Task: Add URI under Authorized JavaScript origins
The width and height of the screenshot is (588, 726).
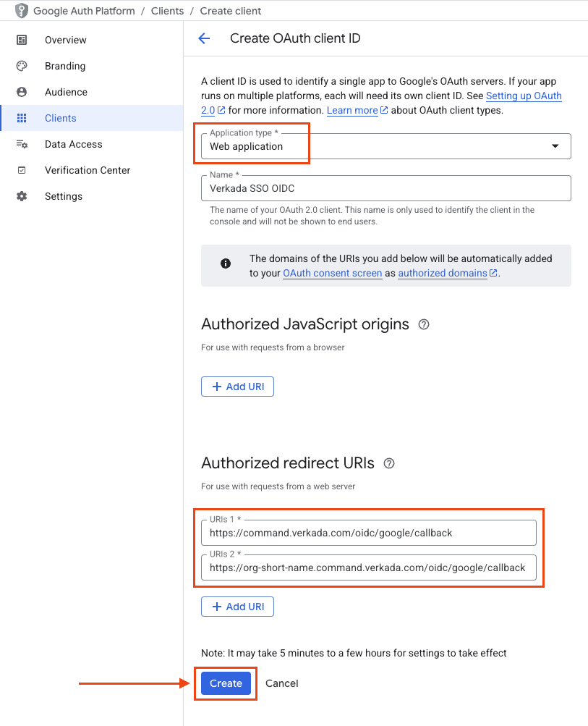Action: (x=237, y=387)
